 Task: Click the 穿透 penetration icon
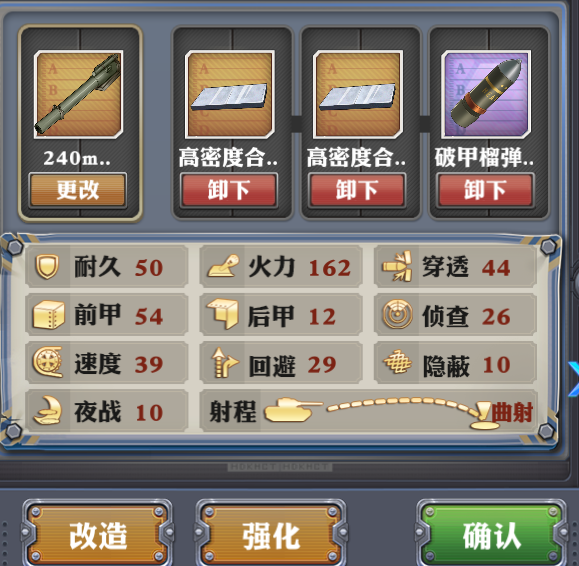point(397,266)
